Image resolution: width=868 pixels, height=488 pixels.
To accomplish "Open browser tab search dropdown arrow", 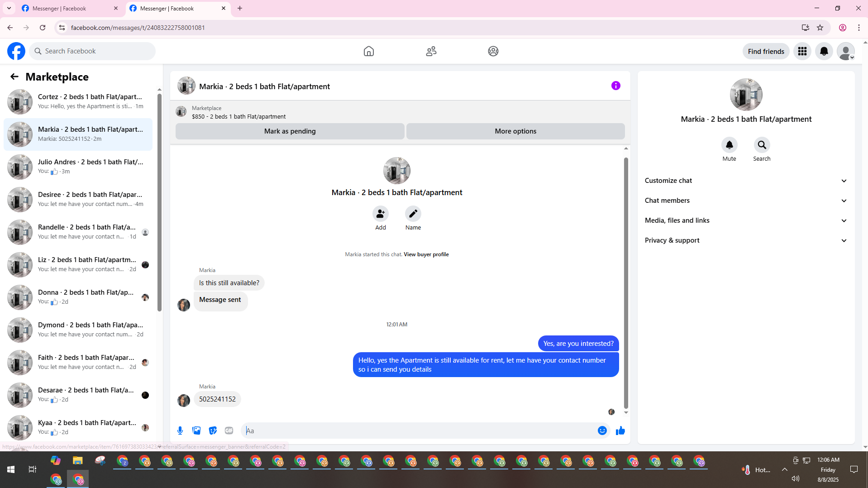I will click(9, 8).
